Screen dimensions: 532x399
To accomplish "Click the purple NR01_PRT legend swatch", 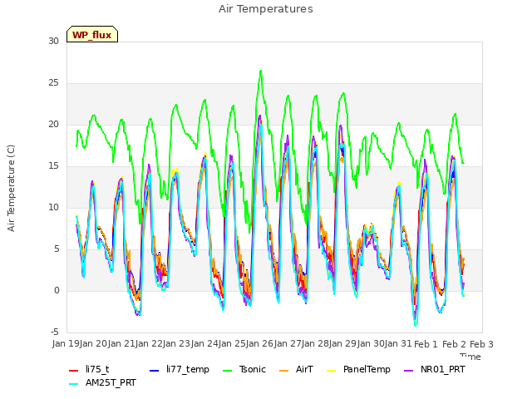I will click(408, 371).
